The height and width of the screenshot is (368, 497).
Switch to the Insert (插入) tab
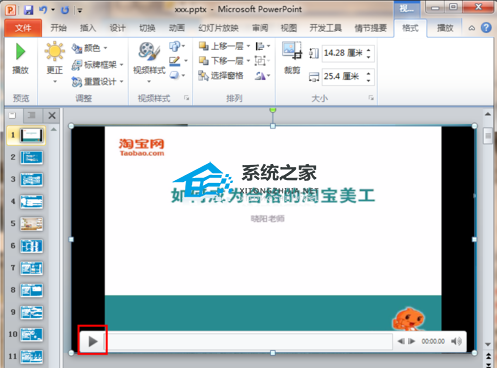[x=88, y=28]
